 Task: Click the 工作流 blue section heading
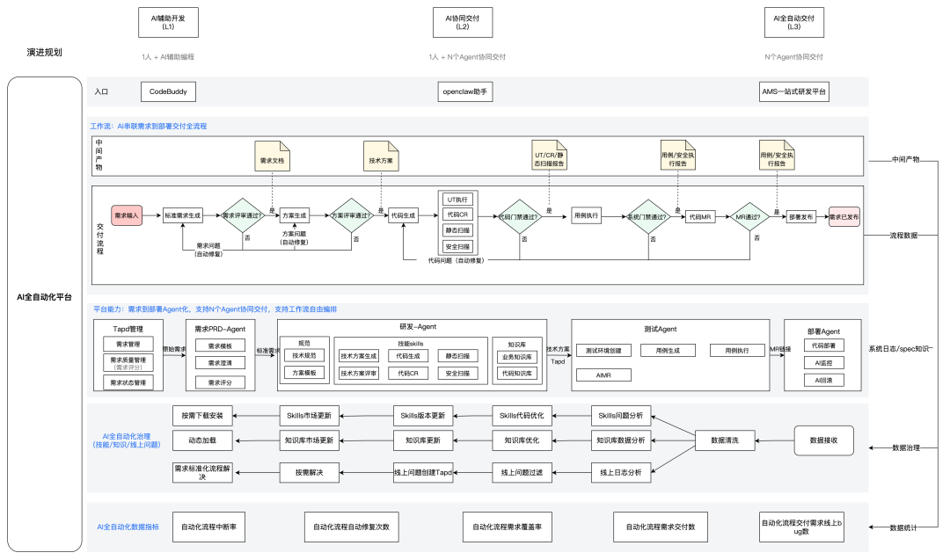149,127
